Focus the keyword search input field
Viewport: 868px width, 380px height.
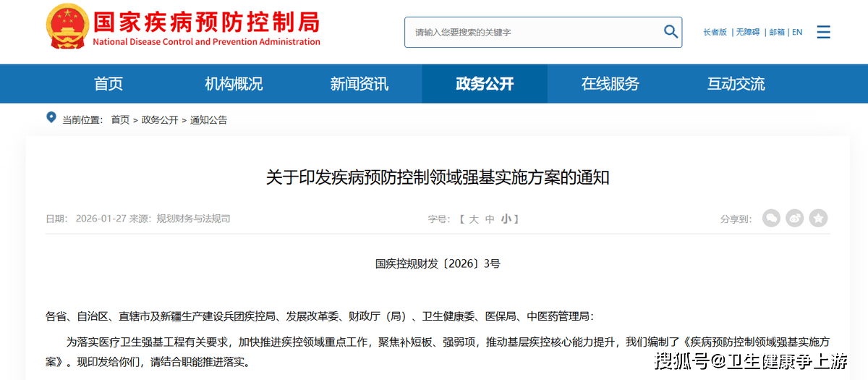coord(532,33)
